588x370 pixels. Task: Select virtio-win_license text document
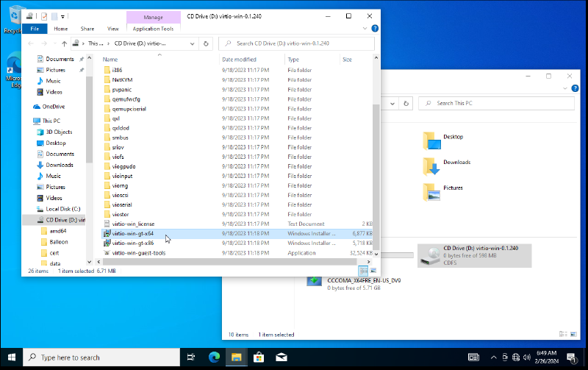[x=133, y=224]
